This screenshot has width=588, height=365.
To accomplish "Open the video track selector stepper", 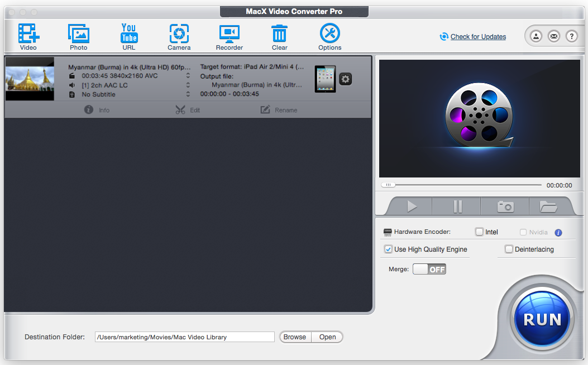I will [x=188, y=76].
